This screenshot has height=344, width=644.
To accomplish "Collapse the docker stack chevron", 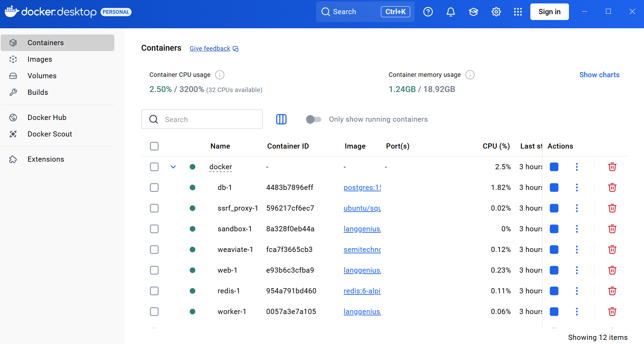I will (173, 167).
